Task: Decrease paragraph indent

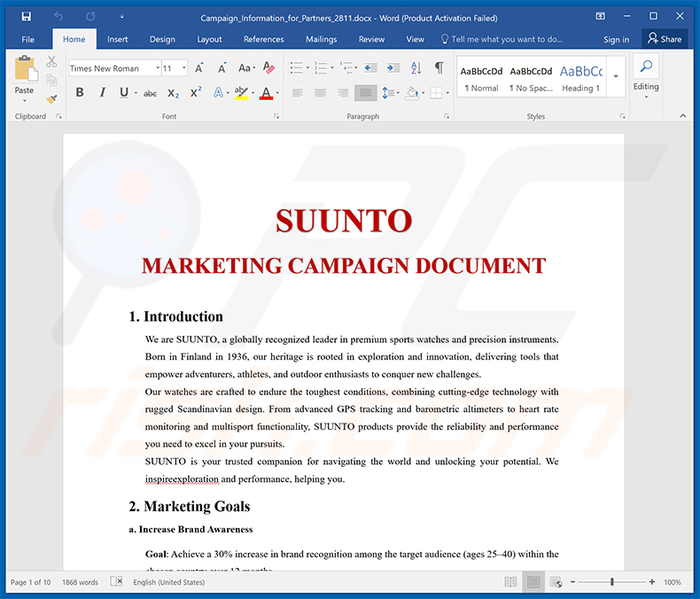Action: point(370,68)
